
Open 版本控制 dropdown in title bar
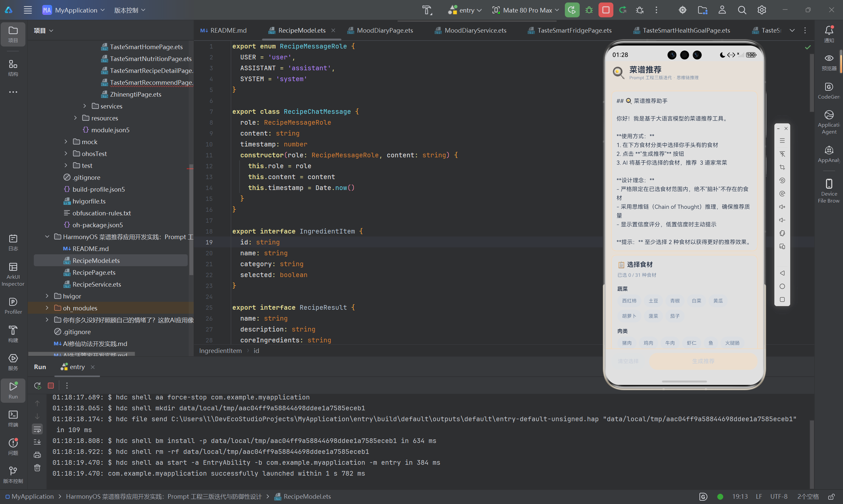click(x=129, y=10)
